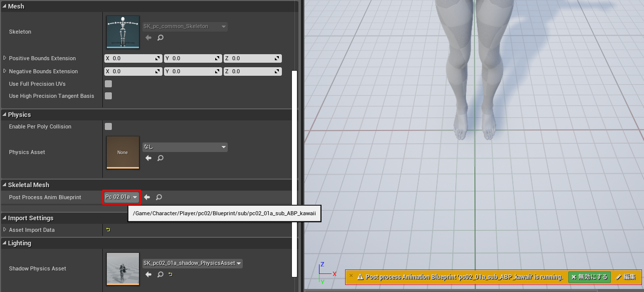Screen dimensions: 644x292
Task: Click Positive Bounds Extension X field
Action: 133,58
